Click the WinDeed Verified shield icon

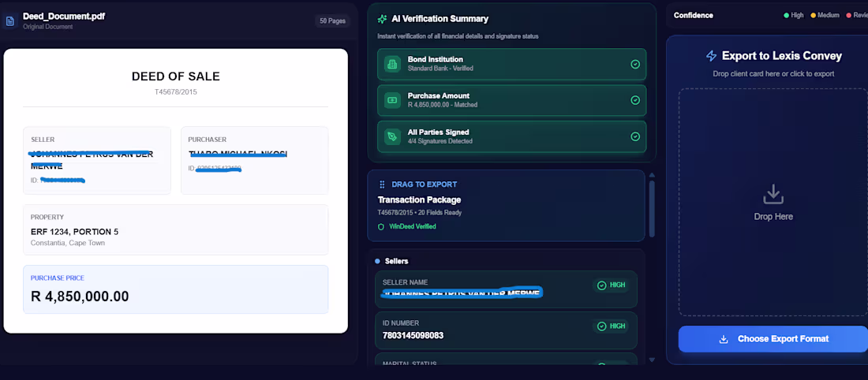click(x=382, y=226)
